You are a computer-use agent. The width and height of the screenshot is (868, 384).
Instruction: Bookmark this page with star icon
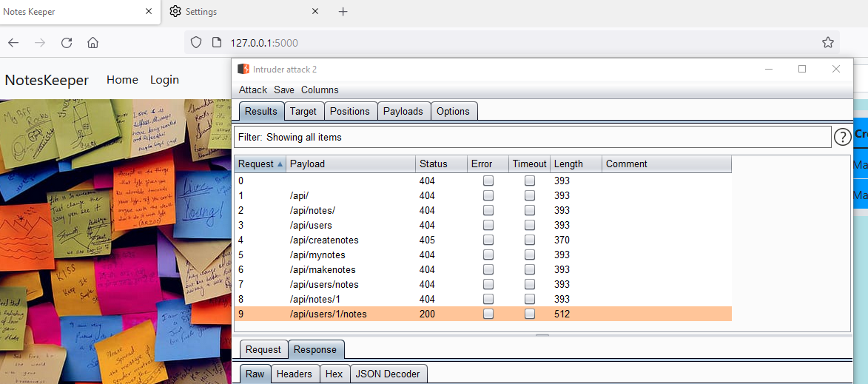827,43
